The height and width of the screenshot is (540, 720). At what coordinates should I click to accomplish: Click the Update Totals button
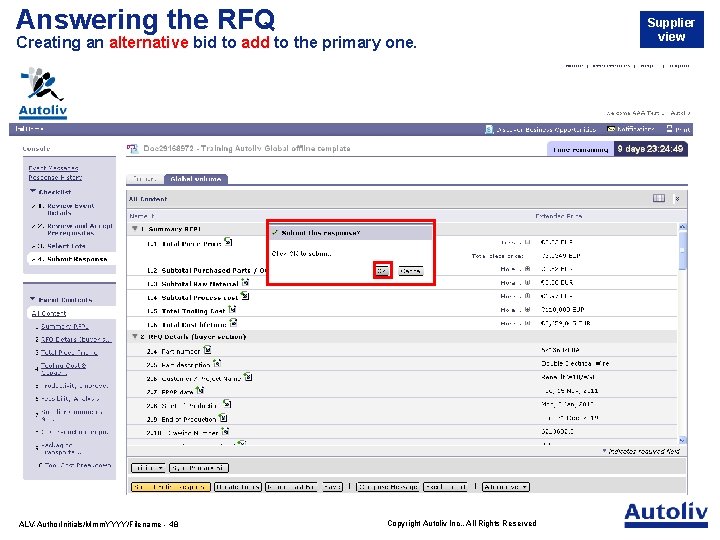[238, 487]
